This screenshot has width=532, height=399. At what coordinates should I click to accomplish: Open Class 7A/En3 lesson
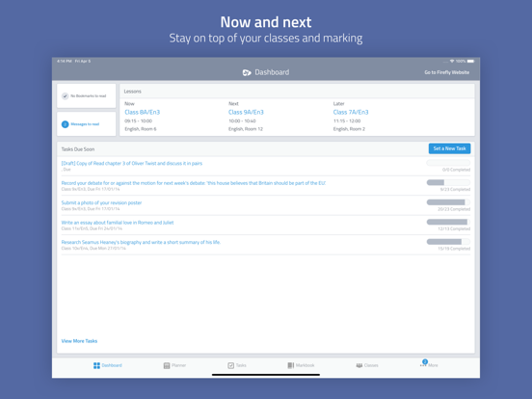(x=351, y=113)
